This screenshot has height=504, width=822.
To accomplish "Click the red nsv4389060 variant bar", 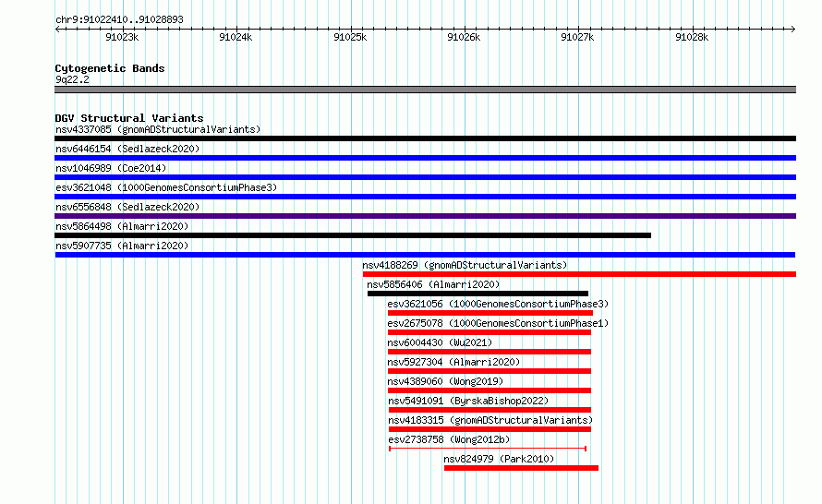I will pyautogui.click(x=490, y=390).
